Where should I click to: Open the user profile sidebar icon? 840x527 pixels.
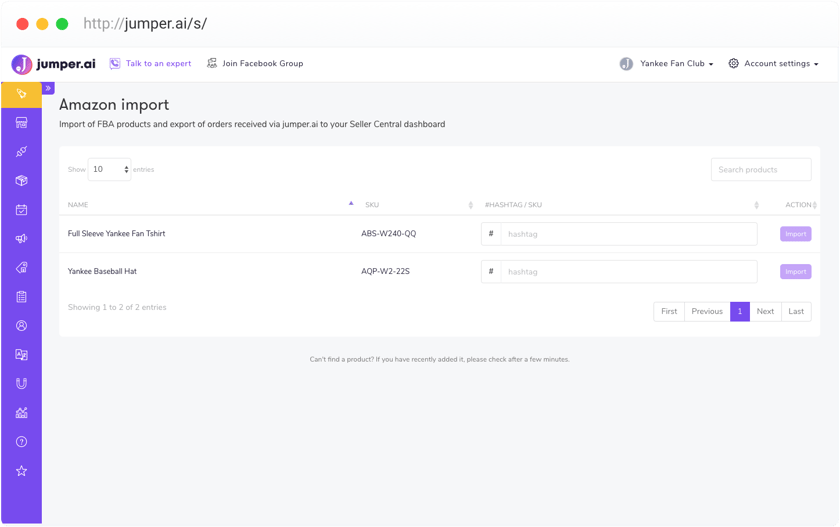point(21,326)
